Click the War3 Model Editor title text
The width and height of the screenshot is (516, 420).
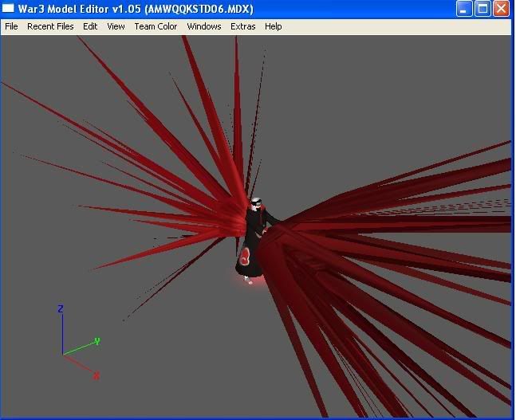[136, 9]
